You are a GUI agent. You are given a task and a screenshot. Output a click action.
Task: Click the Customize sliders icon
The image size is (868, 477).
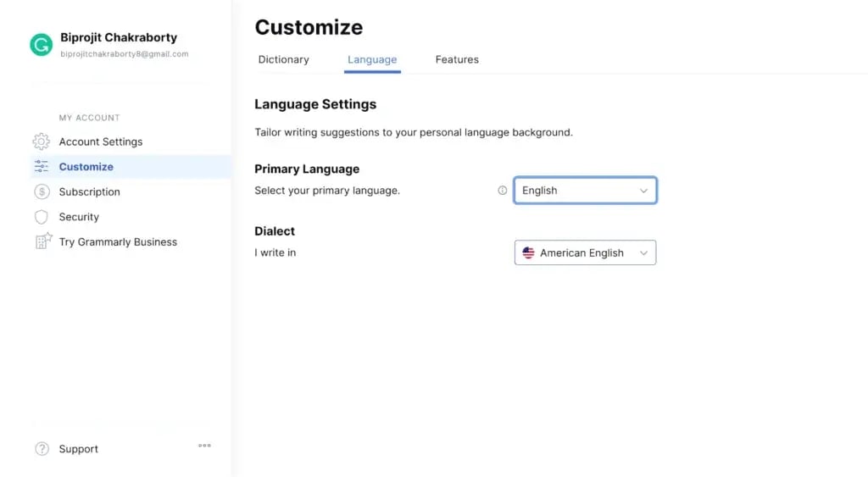tap(42, 167)
